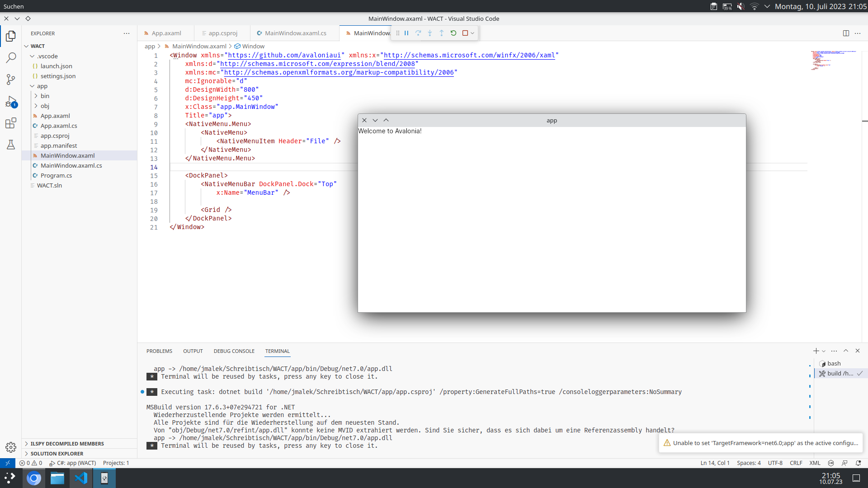Maximize the terminal panel with the chevron
Viewport: 868px width, 488px height.
pos(846,351)
